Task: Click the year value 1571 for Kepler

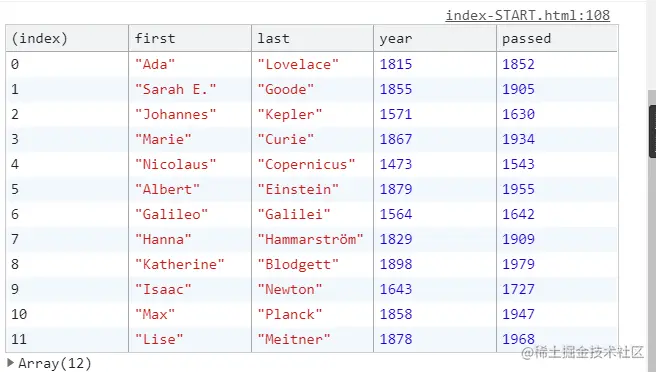Action: [396, 114]
